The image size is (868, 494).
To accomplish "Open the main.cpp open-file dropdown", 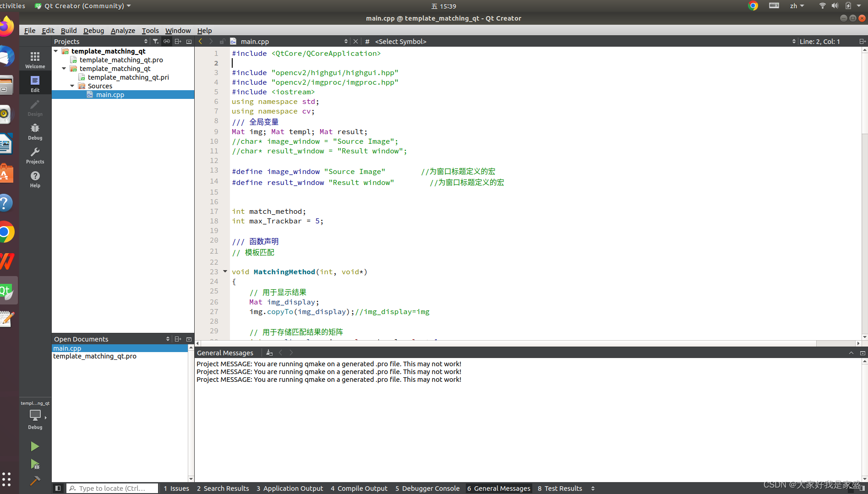I will click(x=346, y=41).
